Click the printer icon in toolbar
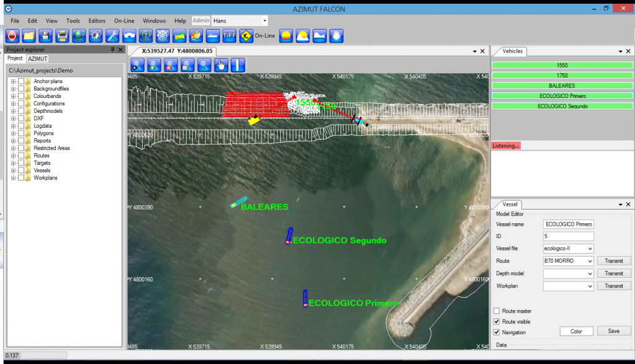 [x=62, y=35]
